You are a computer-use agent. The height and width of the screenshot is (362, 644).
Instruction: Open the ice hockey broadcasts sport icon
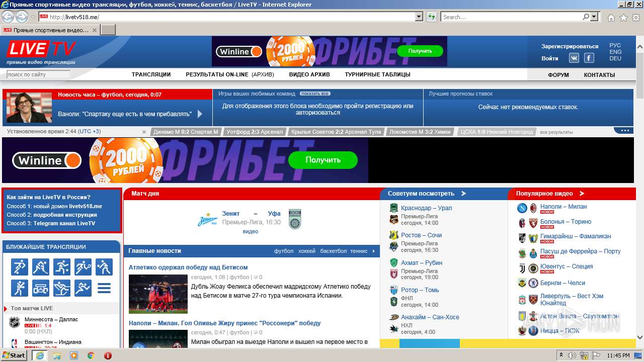(41, 267)
